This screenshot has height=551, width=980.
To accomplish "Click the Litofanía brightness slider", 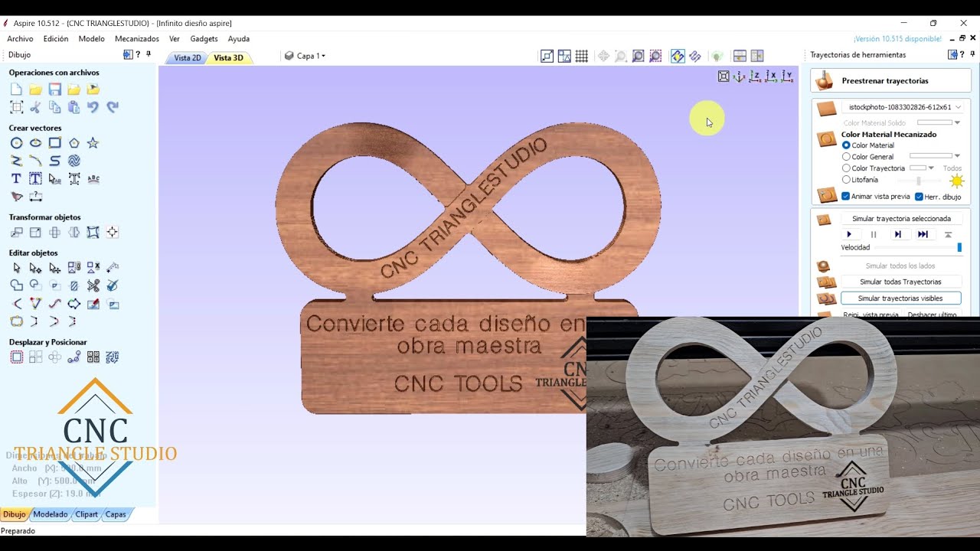I will (919, 181).
